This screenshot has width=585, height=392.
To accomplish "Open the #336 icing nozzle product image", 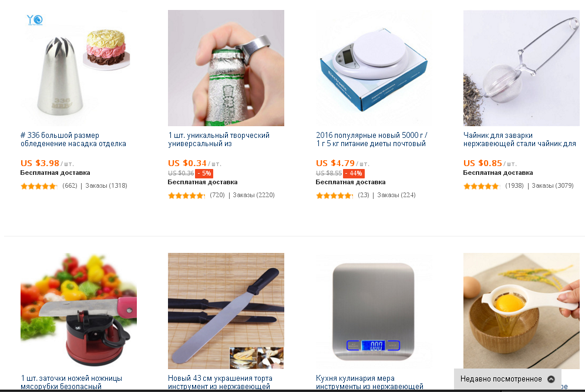I will (x=78, y=68).
